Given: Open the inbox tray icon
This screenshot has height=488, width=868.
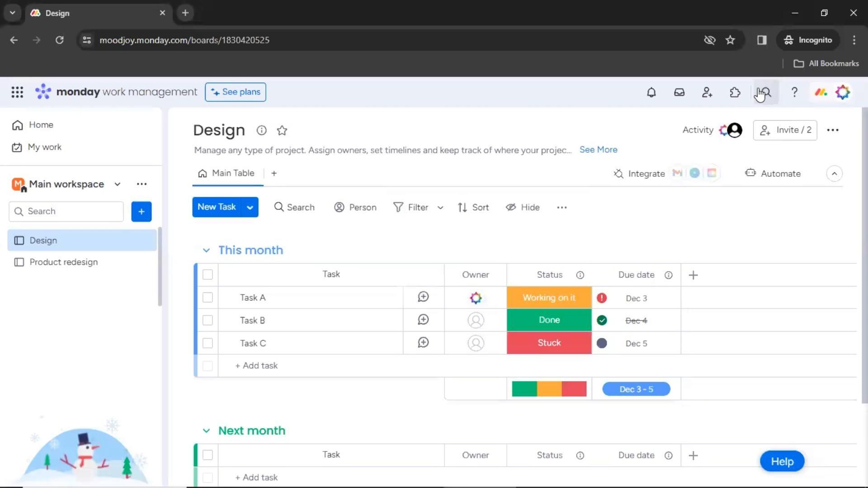Looking at the screenshot, I should (x=679, y=92).
